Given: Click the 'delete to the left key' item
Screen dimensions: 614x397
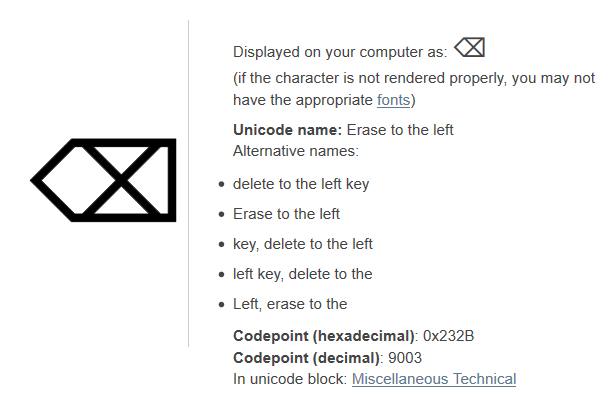Looking at the screenshot, I should pos(301,184).
